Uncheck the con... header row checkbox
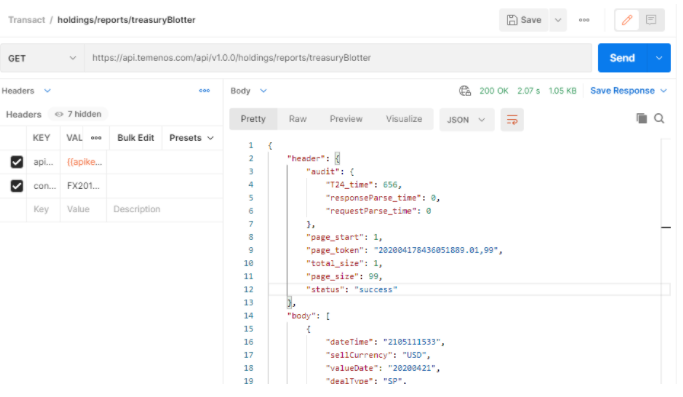Viewport: 683px width, 397px height. coord(17,186)
